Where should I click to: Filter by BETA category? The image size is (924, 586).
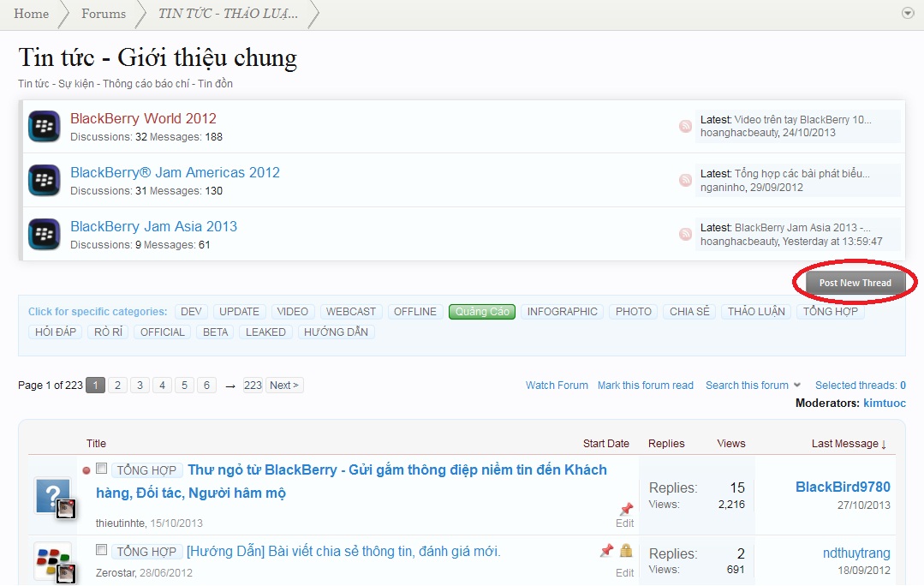click(x=215, y=332)
